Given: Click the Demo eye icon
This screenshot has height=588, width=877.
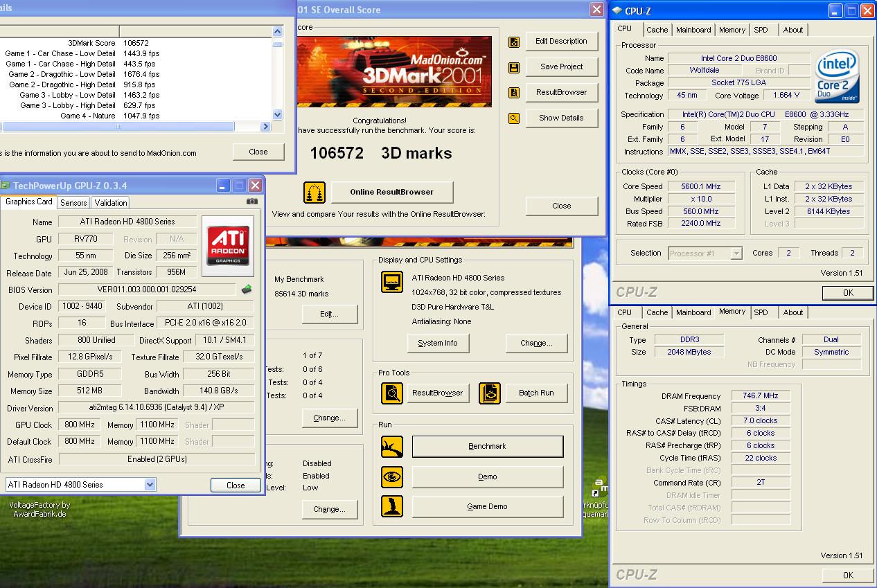Looking at the screenshot, I should (392, 476).
